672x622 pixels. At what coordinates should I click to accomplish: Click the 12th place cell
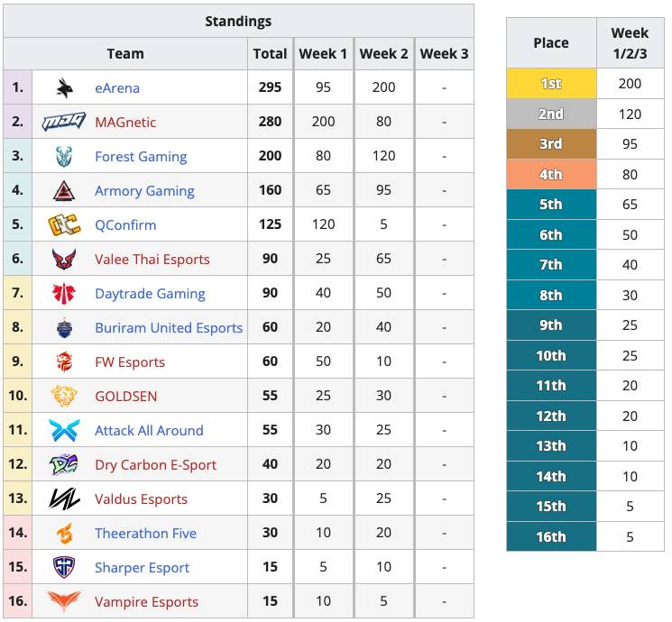tap(551, 416)
